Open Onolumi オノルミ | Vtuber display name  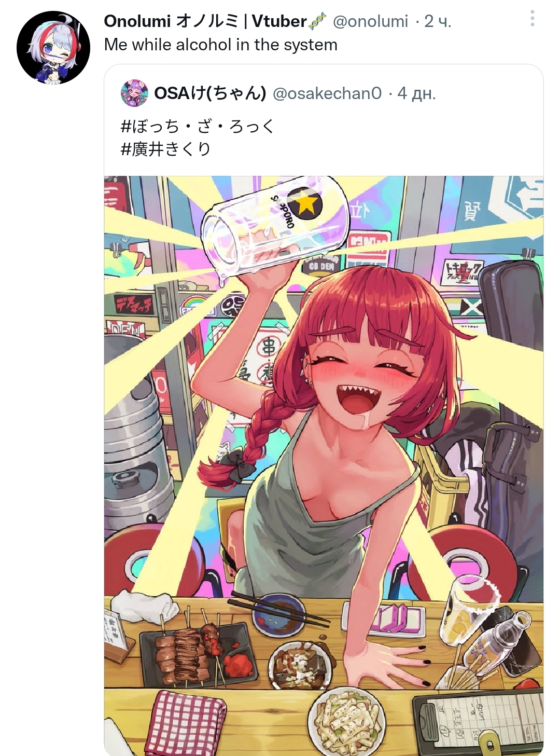tap(205, 21)
